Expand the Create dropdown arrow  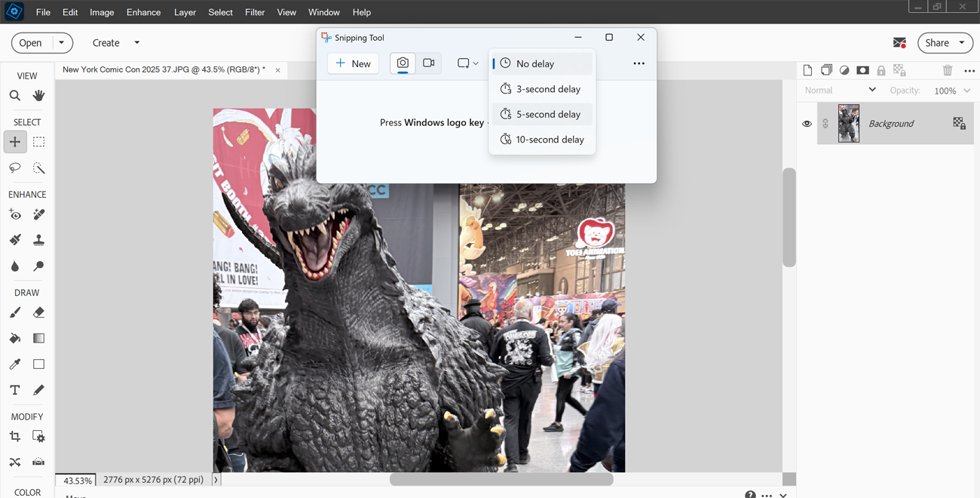click(136, 43)
